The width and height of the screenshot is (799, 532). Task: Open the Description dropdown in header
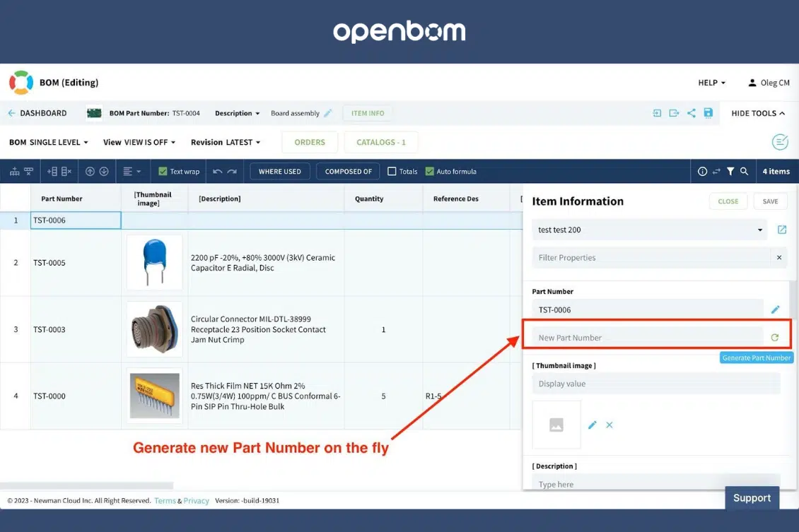237,113
